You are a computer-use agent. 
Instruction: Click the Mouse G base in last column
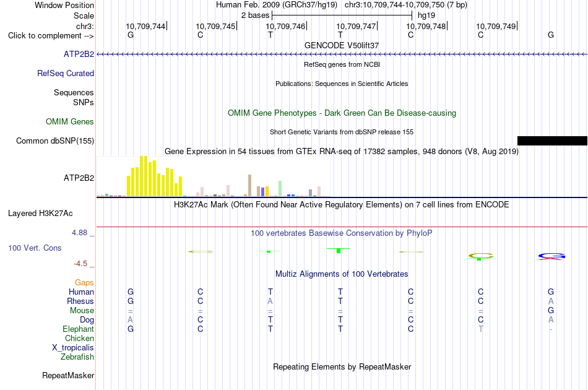[x=551, y=311]
